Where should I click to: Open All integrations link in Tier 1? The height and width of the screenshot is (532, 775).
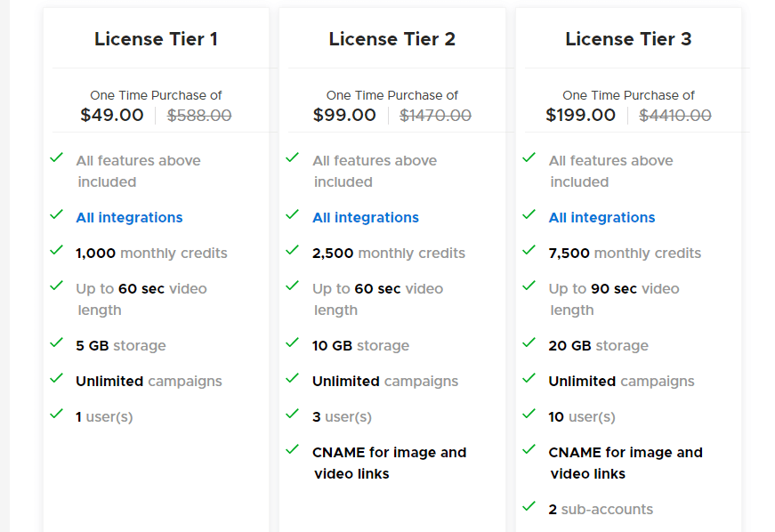[x=129, y=218]
